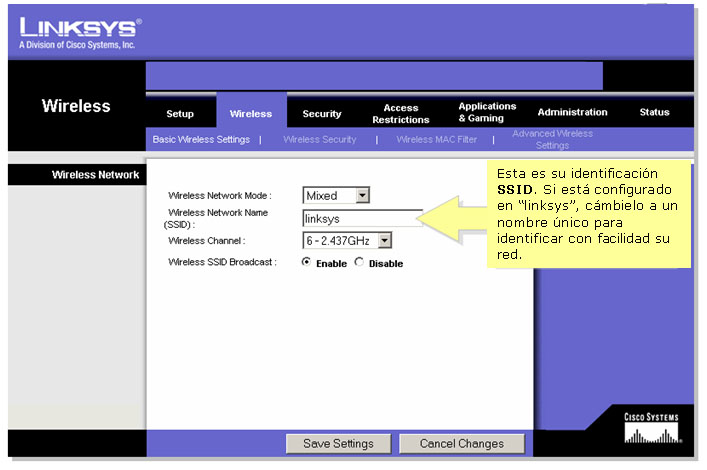Click the Wireless Network section heading
707x470 pixels.
(95, 175)
